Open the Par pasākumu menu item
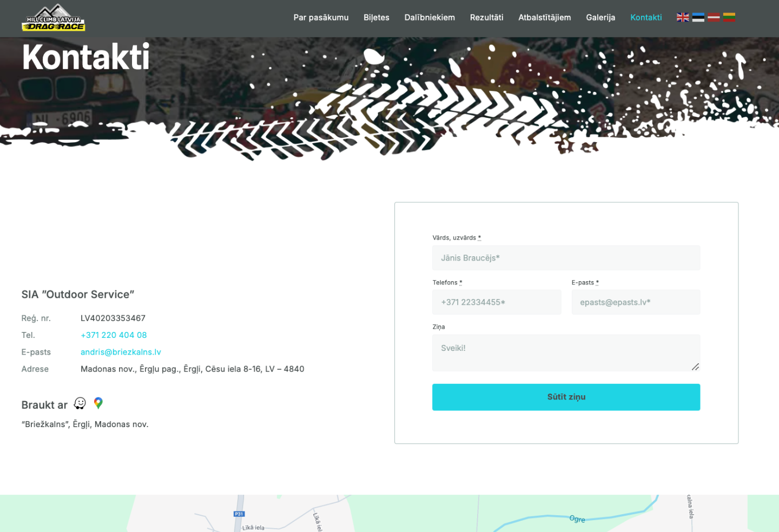The image size is (779, 532). coord(321,17)
